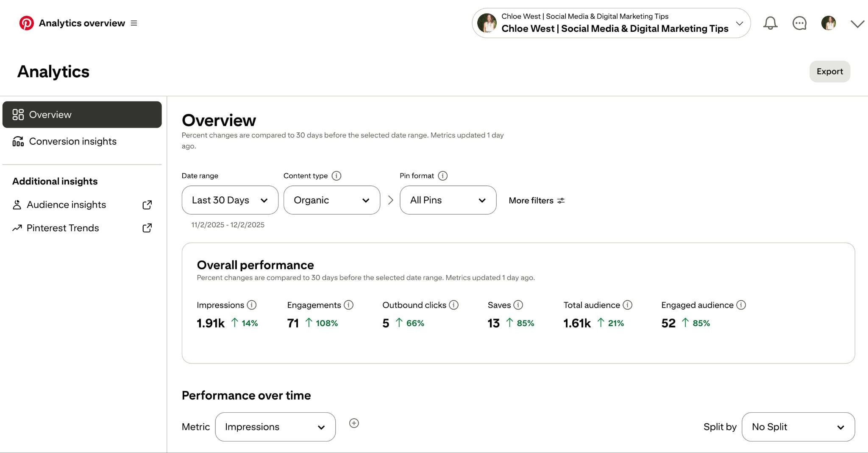Open the Organic content type dropdown
868x453 pixels.
click(x=331, y=200)
